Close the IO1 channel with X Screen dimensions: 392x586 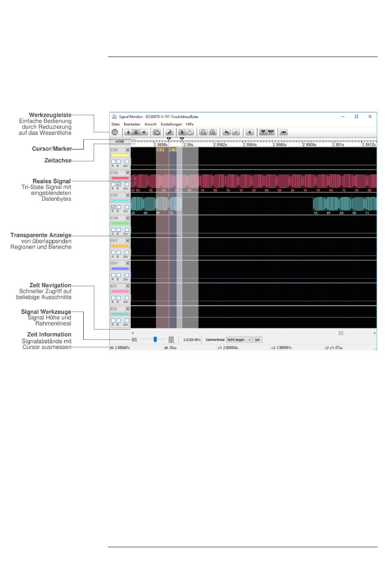coord(128,286)
